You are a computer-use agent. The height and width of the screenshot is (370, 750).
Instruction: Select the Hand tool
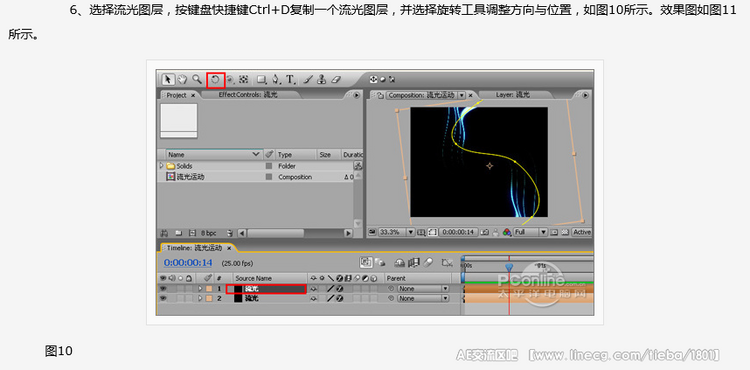click(182, 79)
